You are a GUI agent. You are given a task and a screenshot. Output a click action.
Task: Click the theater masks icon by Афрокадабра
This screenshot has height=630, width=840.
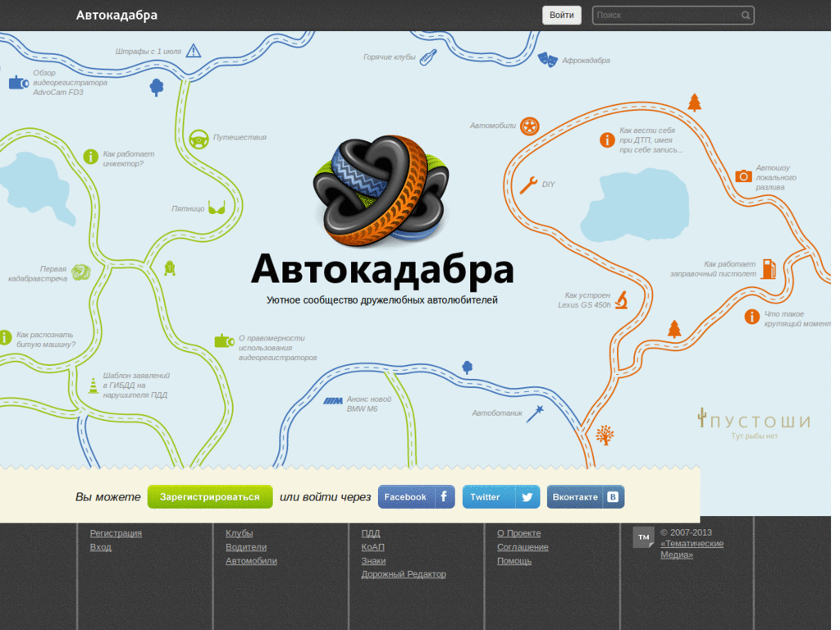(x=547, y=59)
